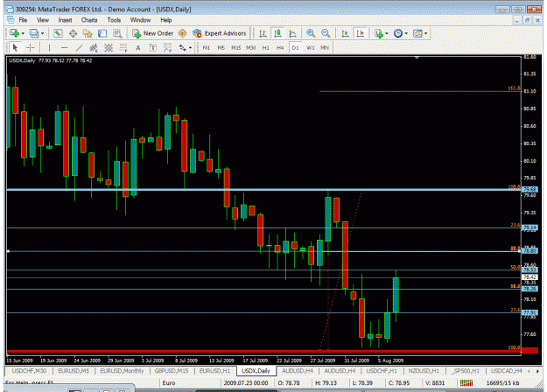The image size is (547, 392).
Task: Toggle the Navigator panel
Action: click(88, 33)
